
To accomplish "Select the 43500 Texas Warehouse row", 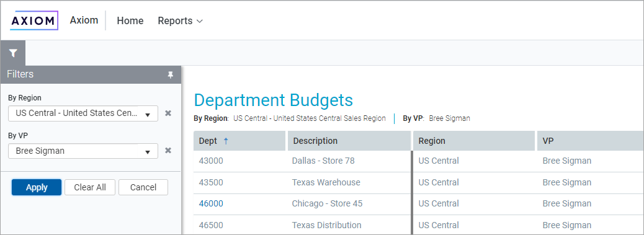I will tap(419, 182).
